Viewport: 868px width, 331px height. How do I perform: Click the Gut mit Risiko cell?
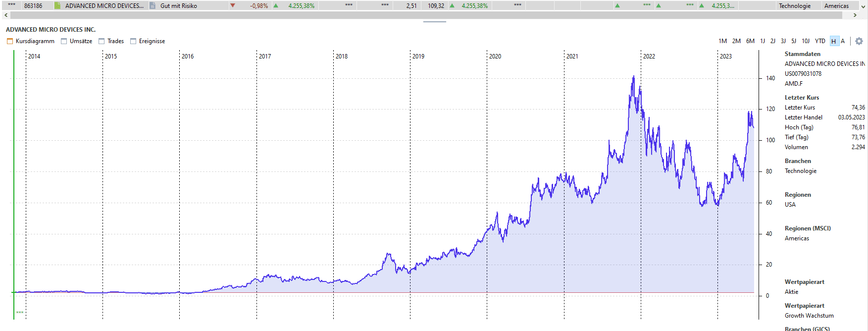179,6
